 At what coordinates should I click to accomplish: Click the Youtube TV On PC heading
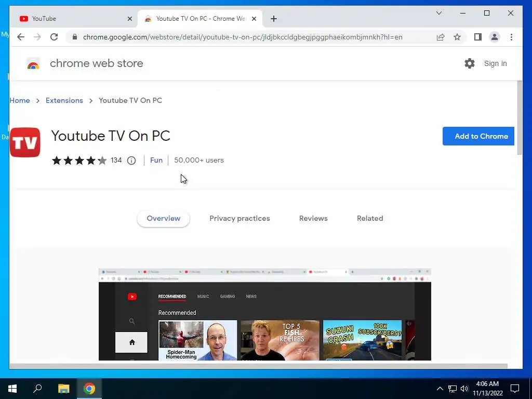[111, 136]
